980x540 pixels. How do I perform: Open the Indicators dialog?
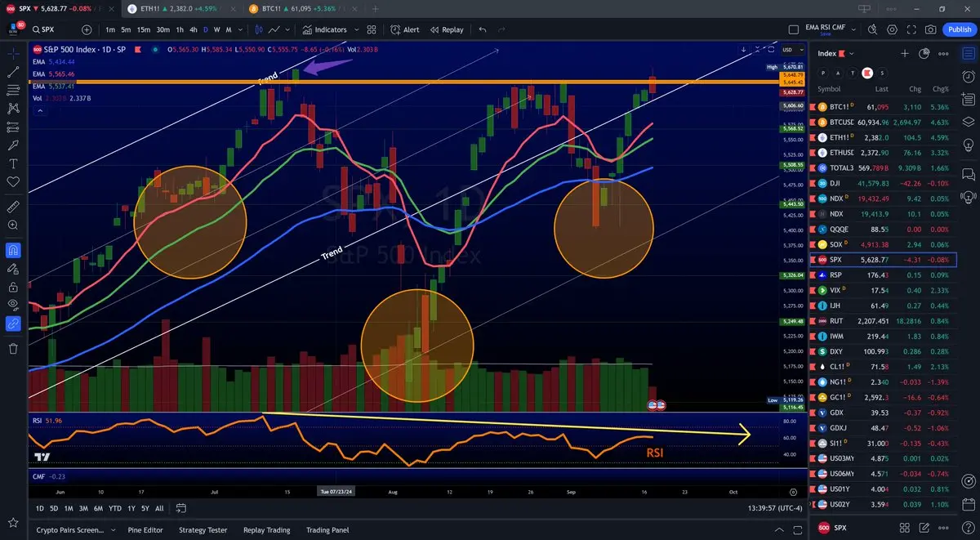[324, 29]
